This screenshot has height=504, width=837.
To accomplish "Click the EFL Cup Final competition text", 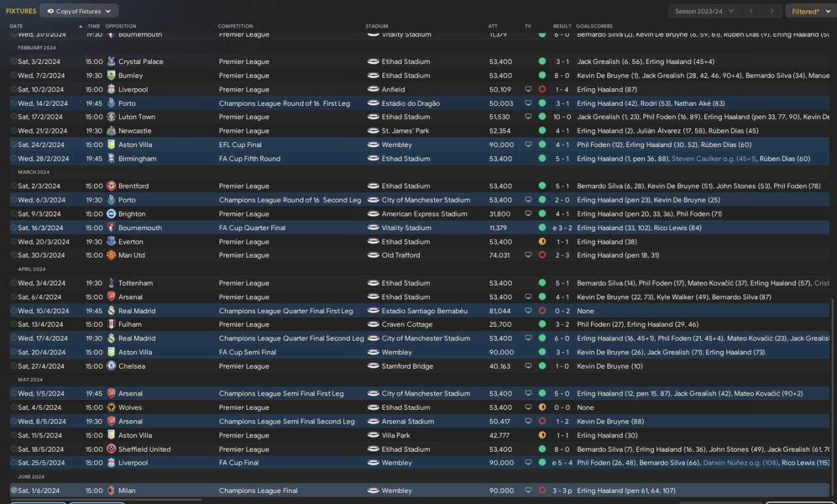I will click(240, 145).
